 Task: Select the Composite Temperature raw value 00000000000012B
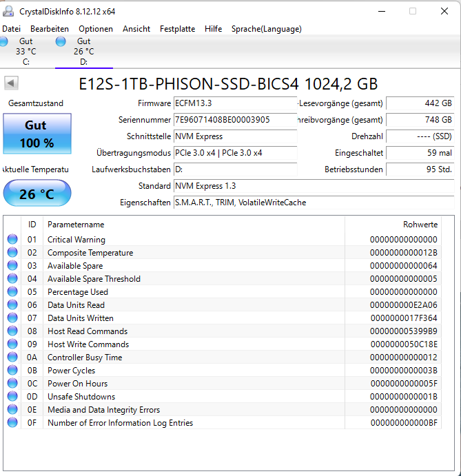click(x=404, y=253)
